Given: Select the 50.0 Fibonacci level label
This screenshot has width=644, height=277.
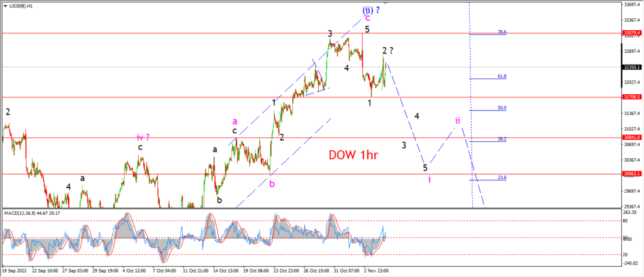Looking at the screenshot, I should click(502, 108).
